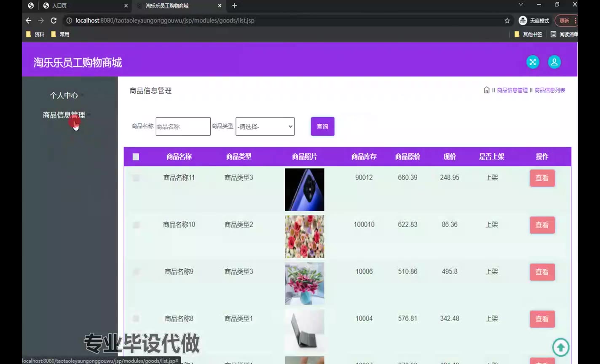The width and height of the screenshot is (600, 364).
Task: Click the scroll-to-top arrow button
Action: click(560, 348)
